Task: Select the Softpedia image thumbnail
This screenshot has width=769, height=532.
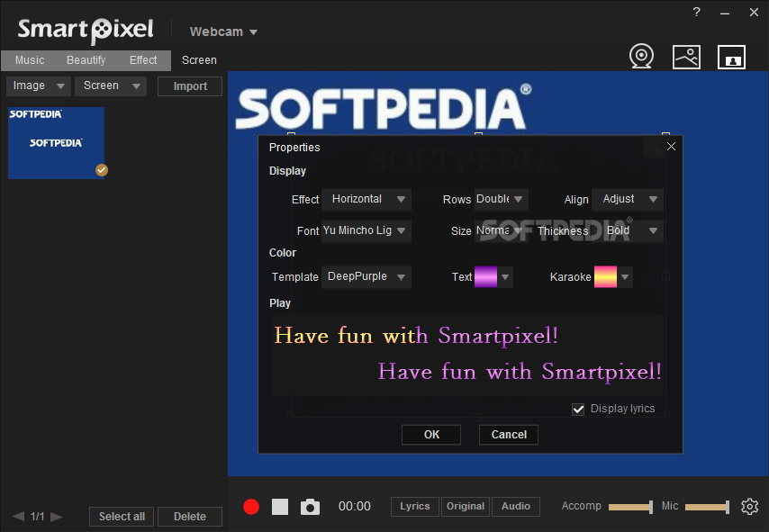Action: coord(56,143)
